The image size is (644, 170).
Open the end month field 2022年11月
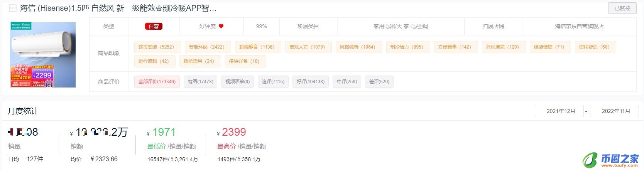pyautogui.click(x=616, y=111)
